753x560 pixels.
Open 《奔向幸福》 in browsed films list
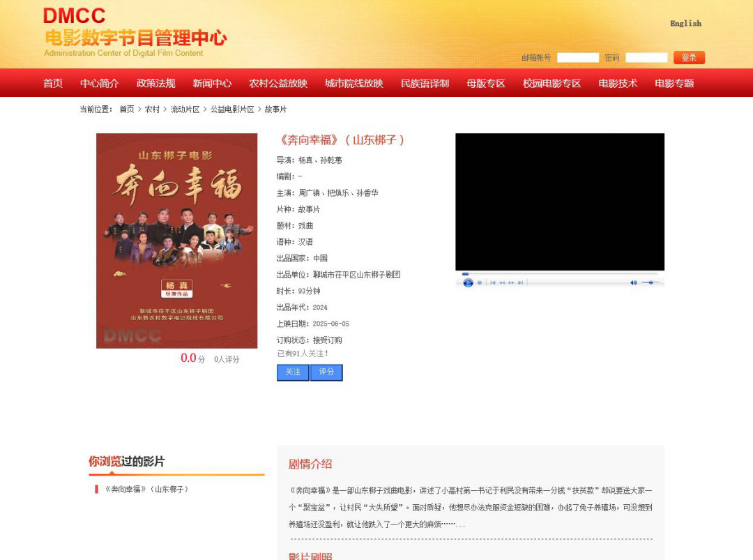[146, 489]
